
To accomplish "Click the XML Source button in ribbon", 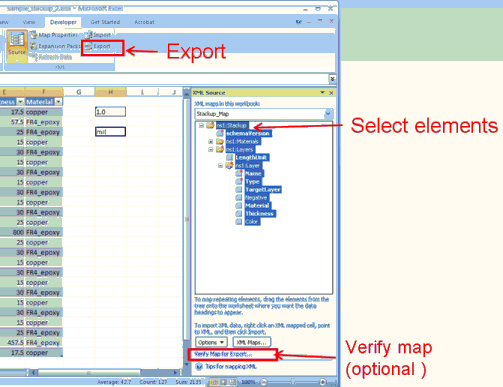I will 17,46.
